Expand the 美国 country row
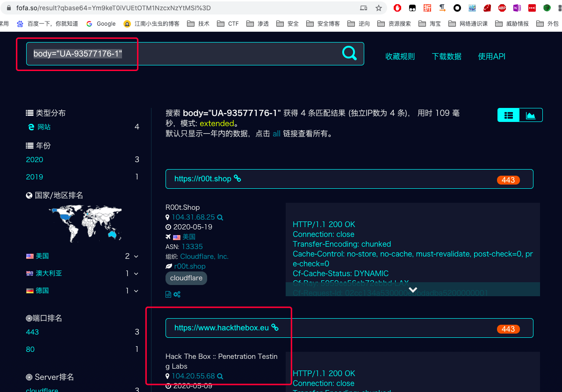This screenshot has width=562, height=392. (x=136, y=257)
